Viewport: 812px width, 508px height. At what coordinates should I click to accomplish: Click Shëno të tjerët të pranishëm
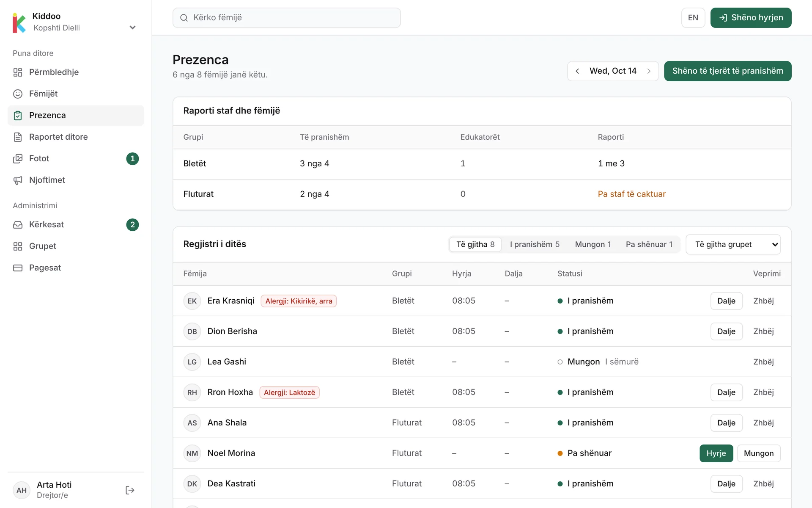tap(727, 71)
